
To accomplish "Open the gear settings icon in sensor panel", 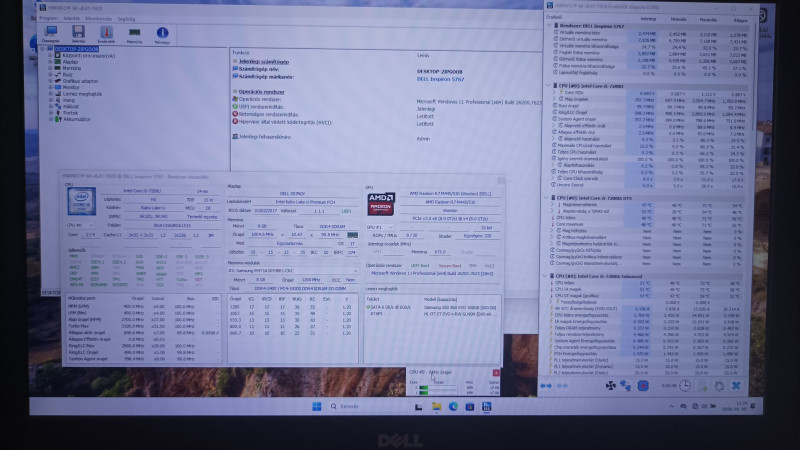I will pyautogui.click(x=719, y=386).
